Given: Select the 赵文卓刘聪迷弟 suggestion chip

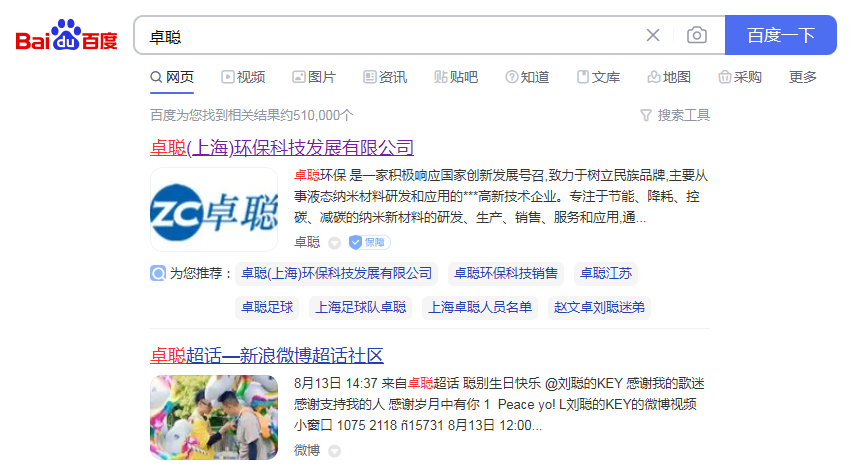Looking at the screenshot, I should pos(599,307).
